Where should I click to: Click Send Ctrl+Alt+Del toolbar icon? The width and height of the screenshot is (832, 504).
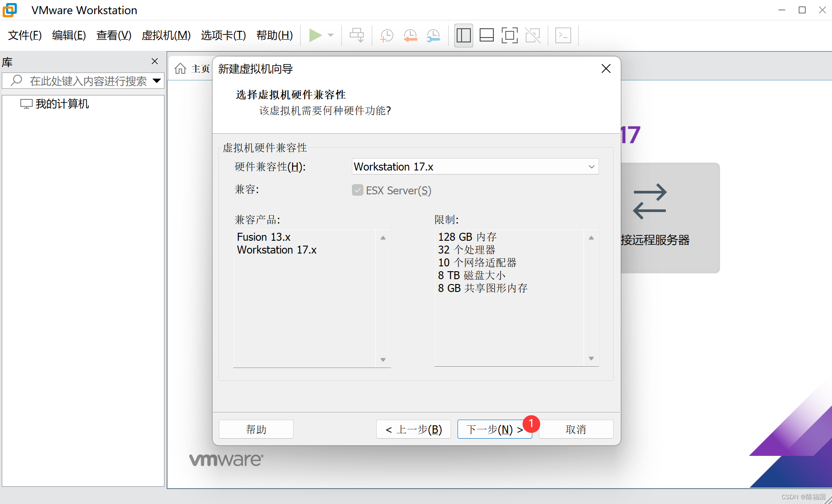(x=357, y=35)
